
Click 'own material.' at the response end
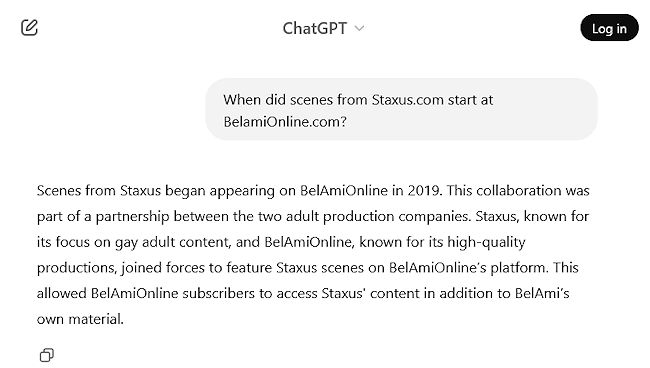(80, 319)
